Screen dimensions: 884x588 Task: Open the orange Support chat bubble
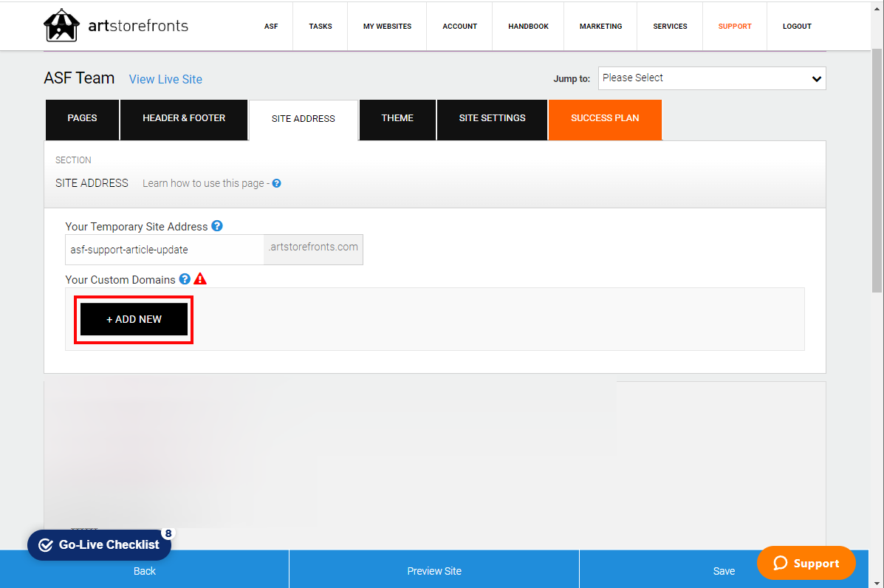coord(806,563)
